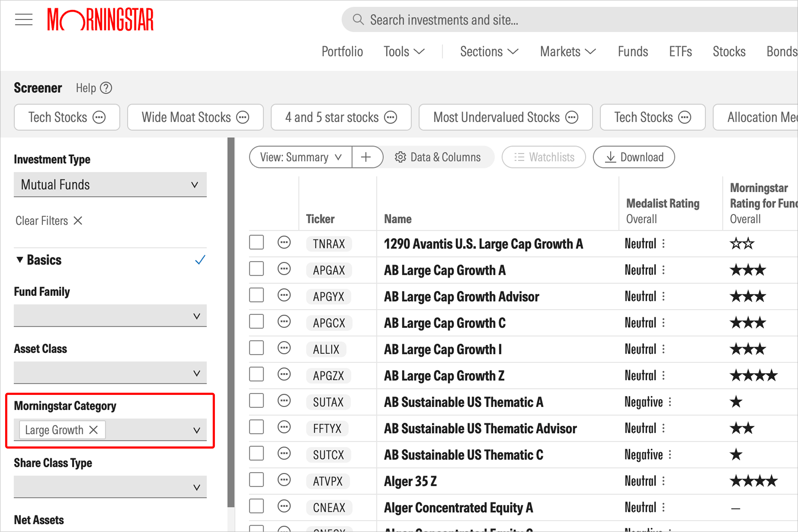Viewport: 798px width, 532px height.
Task: Open the Fund Family dropdown
Action: pyautogui.click(x=110, y=316)
